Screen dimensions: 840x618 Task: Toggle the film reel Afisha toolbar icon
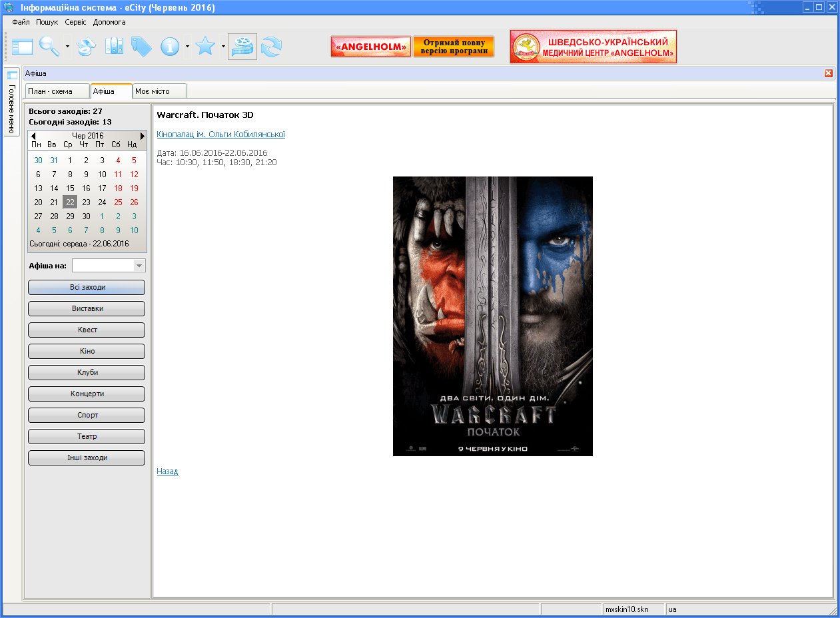(x=242, y=47)
